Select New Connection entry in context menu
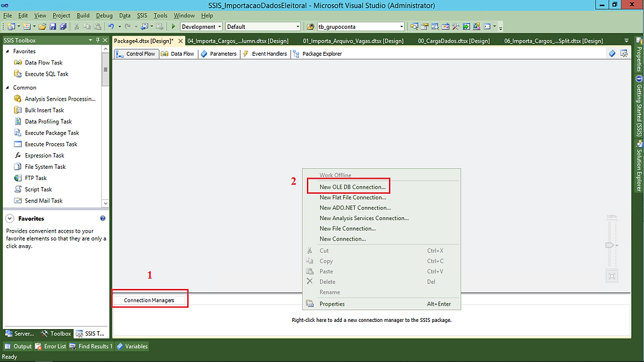The width and height of the screenshot is (644, 362). click(343, 239)
